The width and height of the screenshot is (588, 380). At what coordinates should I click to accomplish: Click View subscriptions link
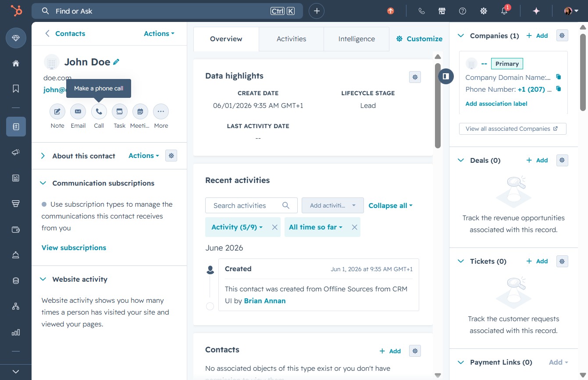[74, 247]
